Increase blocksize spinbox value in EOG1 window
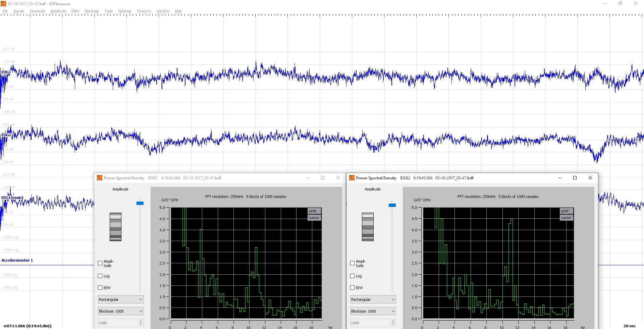The height and width of the screenshot is (329, 644). (x=141, y=321)
